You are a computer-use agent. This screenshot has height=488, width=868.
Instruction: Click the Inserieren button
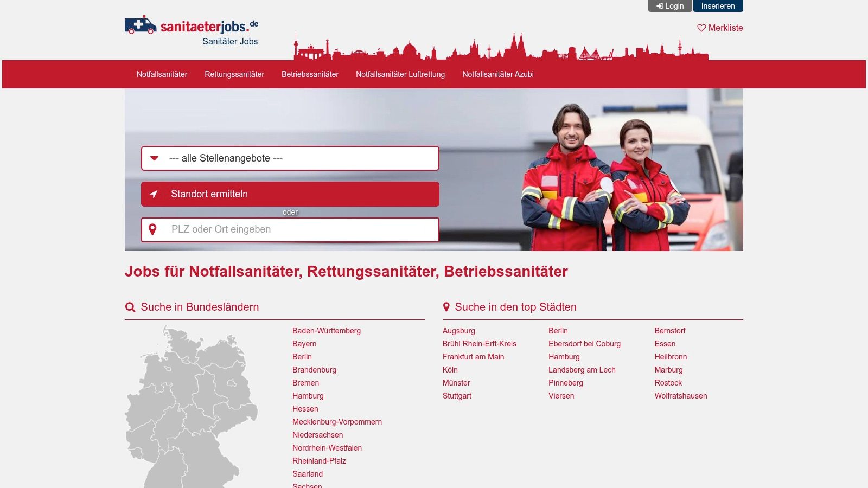(x=718, y=6)
